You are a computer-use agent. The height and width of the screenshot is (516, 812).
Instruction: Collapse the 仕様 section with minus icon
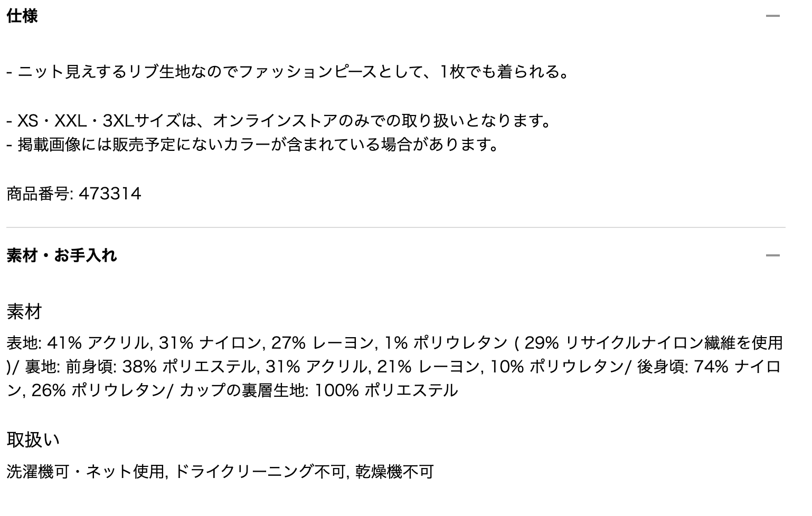[x=772, y=16]
